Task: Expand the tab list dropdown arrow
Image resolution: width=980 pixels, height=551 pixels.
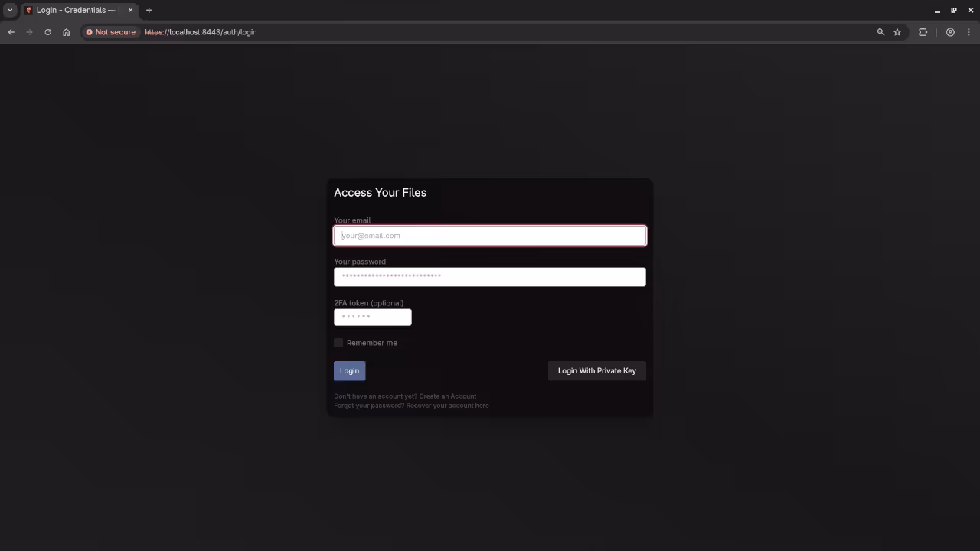Action: pyautogui.click(x=11, y=10)
